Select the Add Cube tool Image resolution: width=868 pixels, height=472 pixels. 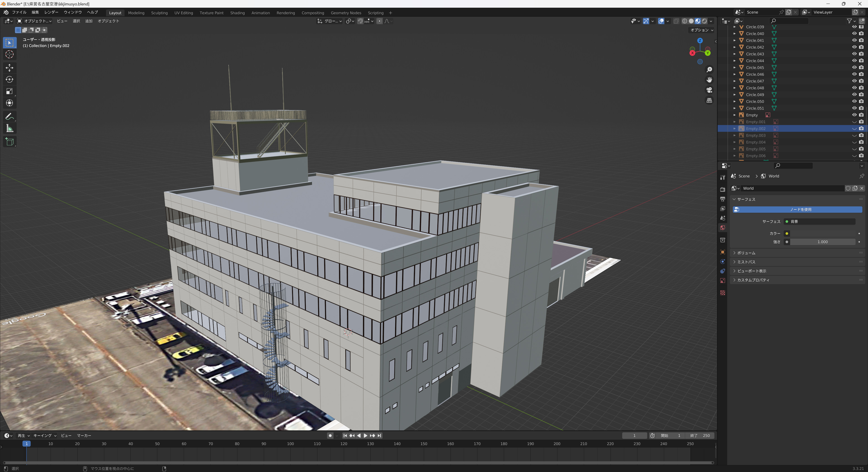pyautogui.click(x=9, y=142)
